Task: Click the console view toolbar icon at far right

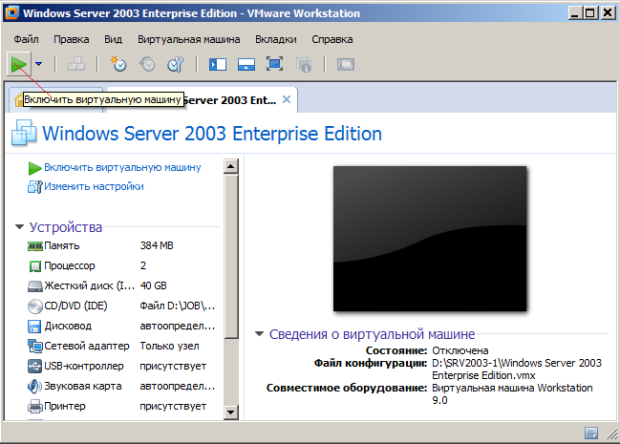Action: (x=346, y=64)
